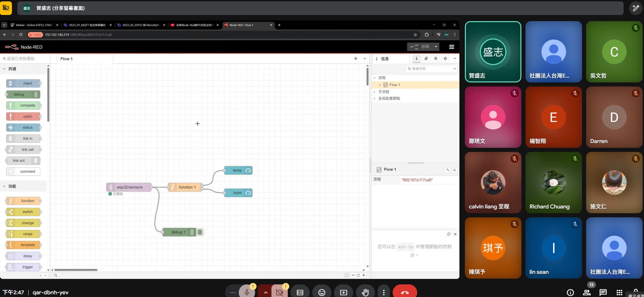Image resolution: width=644 pixels, height=297 pixels.
Task: Share screen in Meet
Action: [344, 292]
